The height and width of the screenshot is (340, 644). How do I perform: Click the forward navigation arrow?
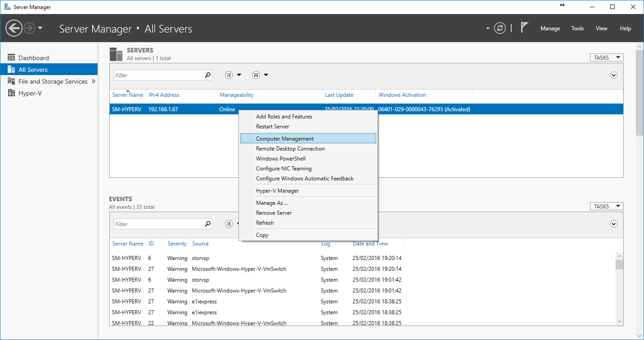coord(29,28)
